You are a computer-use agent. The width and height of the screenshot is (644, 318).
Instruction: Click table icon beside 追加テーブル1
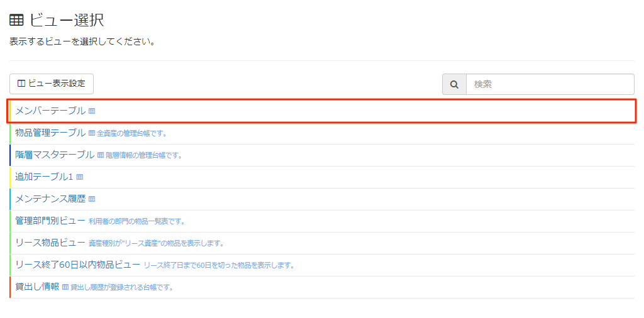click(80, 177)
